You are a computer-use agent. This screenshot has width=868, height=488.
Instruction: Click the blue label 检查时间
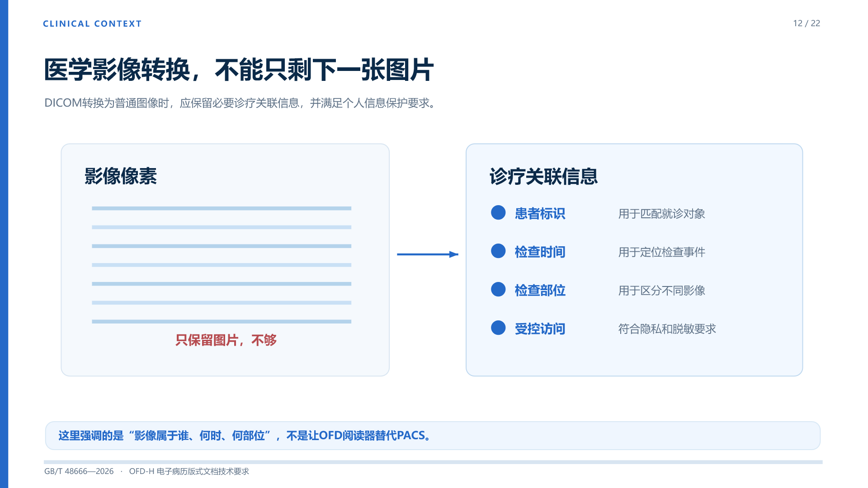[540, 252]
